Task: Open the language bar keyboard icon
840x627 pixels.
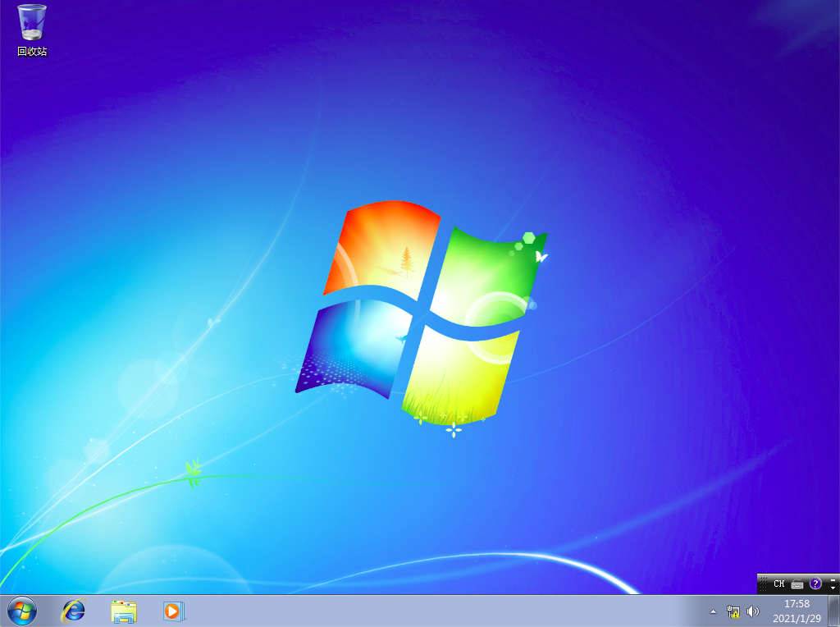Action: pyautogui.click(x=797, y=584)
